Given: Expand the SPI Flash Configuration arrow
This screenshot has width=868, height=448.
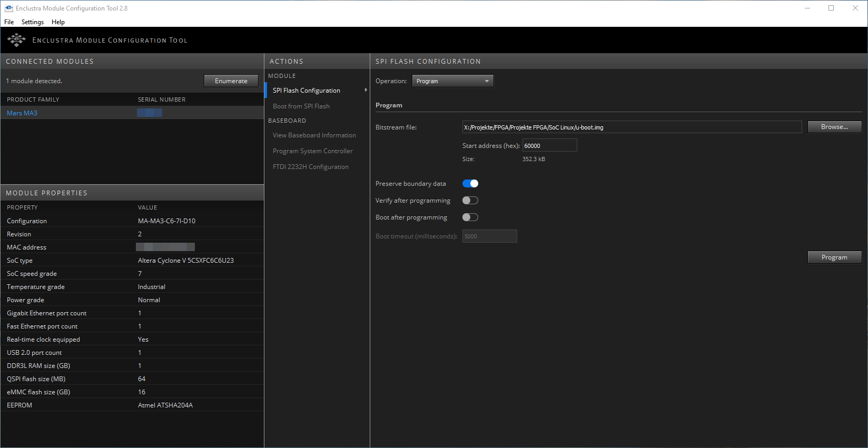Looking at the screenshot, I should click(366, 90).
